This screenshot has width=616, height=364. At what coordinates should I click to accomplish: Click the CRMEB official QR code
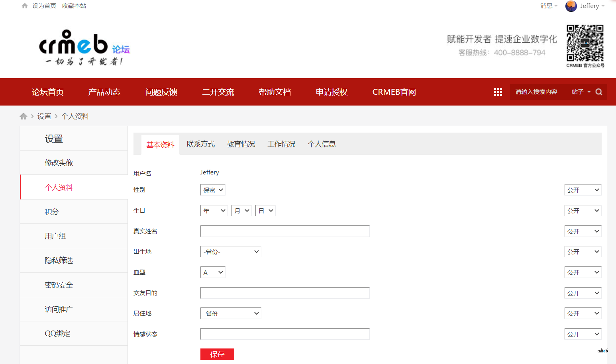pyautogui.click(x=585, y=43)
